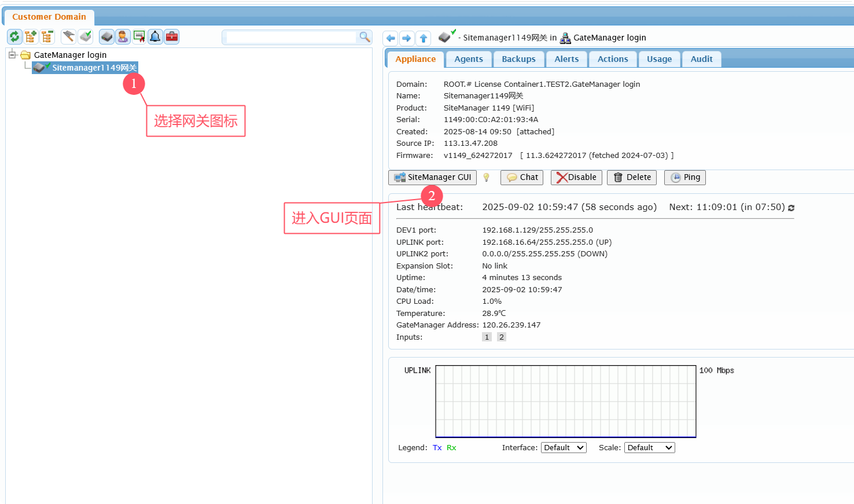
Task: Switch to the Appliance tab
Action: point(415,59)
